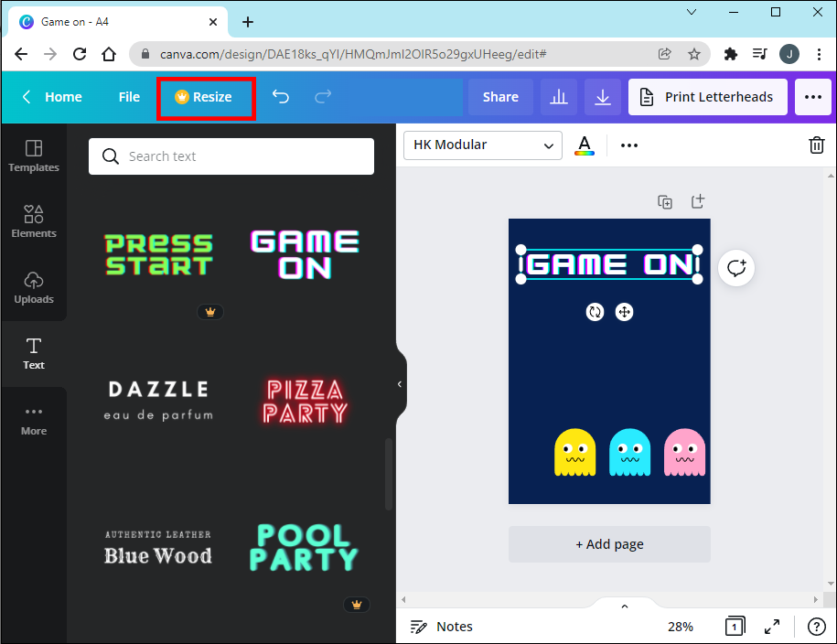Click the share page icon in address bar
This screenshot has height=644, width=837.
tap(665, 54)
